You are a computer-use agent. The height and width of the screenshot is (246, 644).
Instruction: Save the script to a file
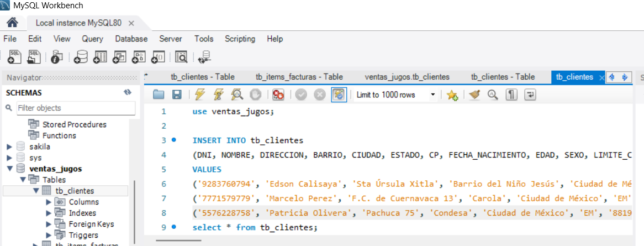click(177, 95)
